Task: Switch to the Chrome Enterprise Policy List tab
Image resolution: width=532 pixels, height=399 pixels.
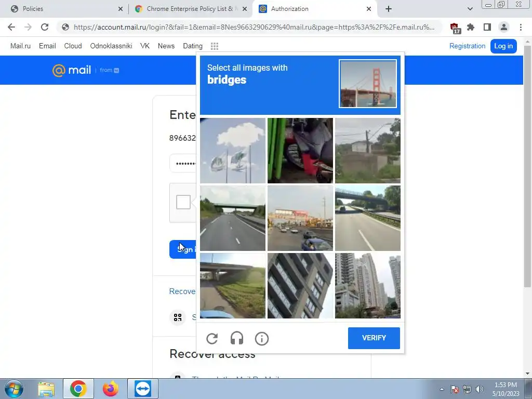Action: 190,9
